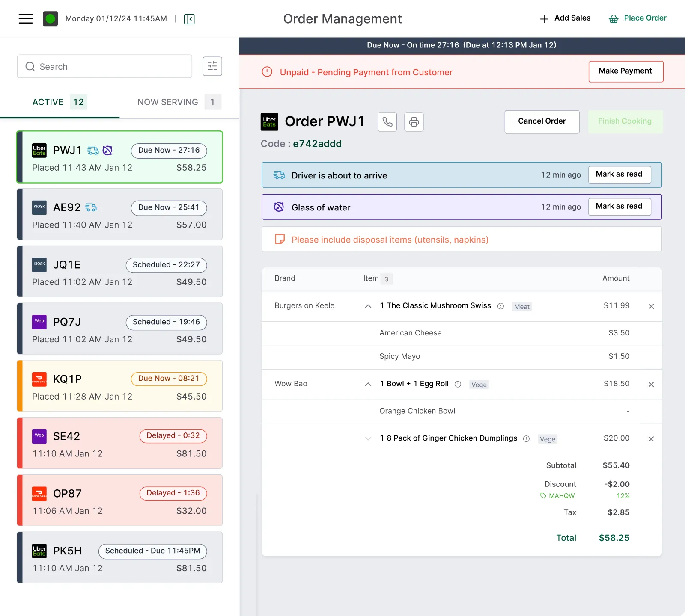Select the PWJ1 order card
The width and height of the screenshot is (685, 616).
click(119, 157)
